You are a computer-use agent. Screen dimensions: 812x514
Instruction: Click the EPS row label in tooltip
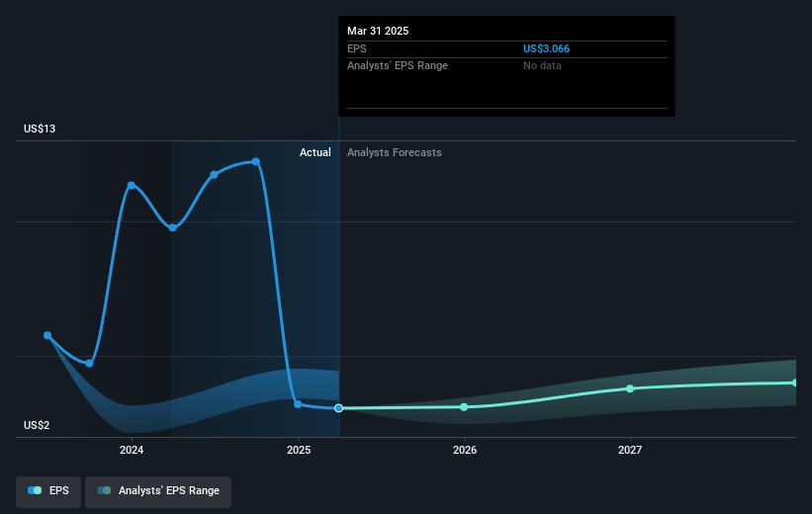(x=356, y=48)
